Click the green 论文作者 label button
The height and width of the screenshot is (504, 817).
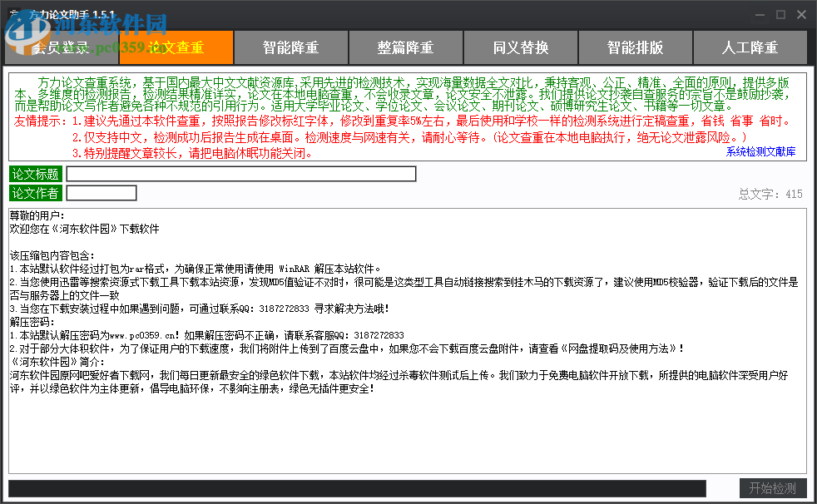coord(35,192)
